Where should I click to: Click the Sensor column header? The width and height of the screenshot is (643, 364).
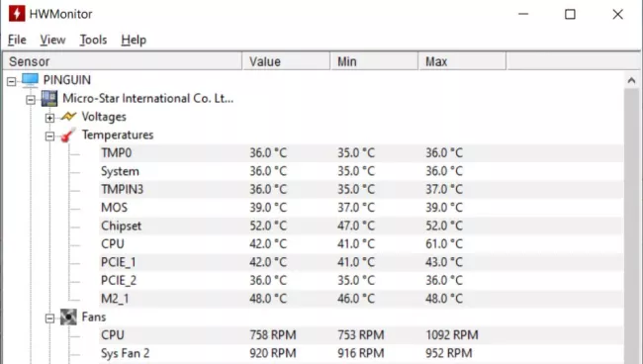point(123,61)
